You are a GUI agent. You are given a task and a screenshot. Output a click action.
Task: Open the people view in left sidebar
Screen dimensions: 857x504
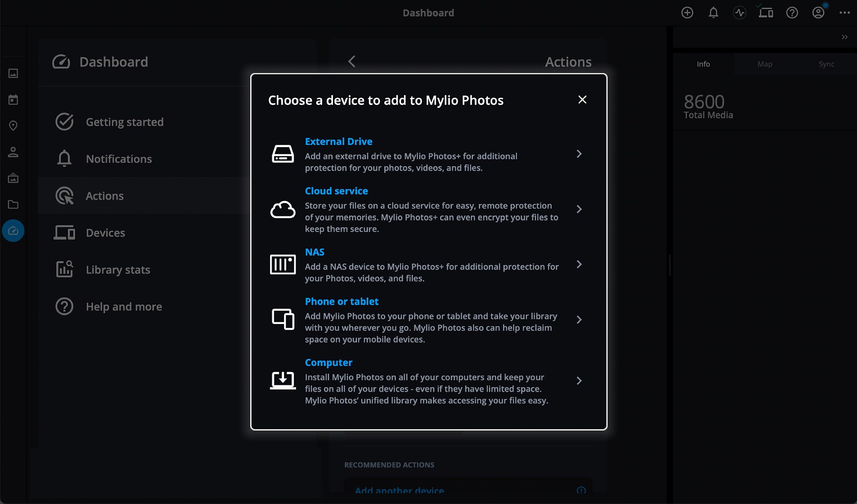pos(13,152)
